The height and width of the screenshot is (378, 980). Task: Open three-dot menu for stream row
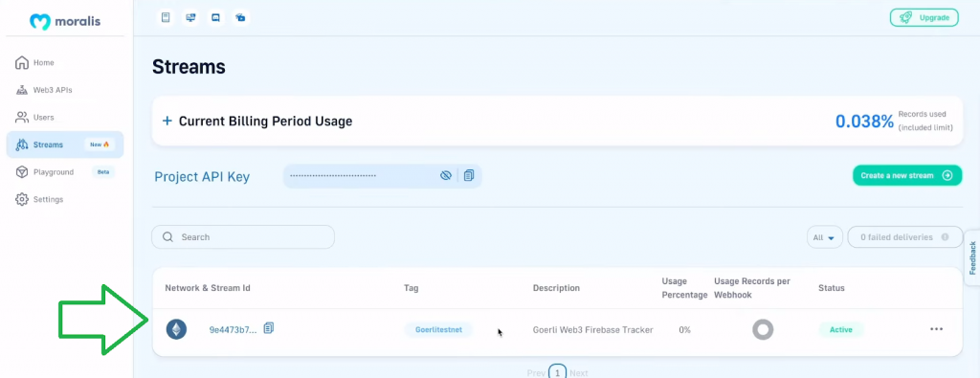coord(936,329)
